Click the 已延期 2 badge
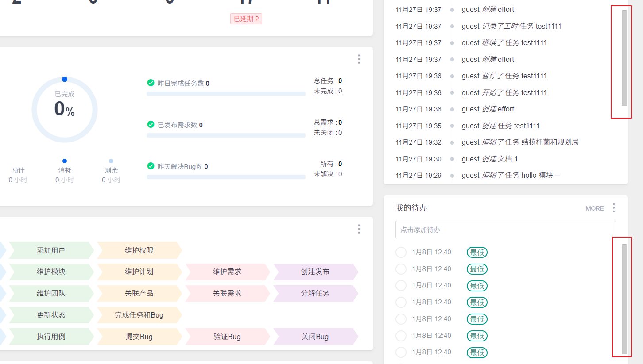 click(x=246, y=19)
